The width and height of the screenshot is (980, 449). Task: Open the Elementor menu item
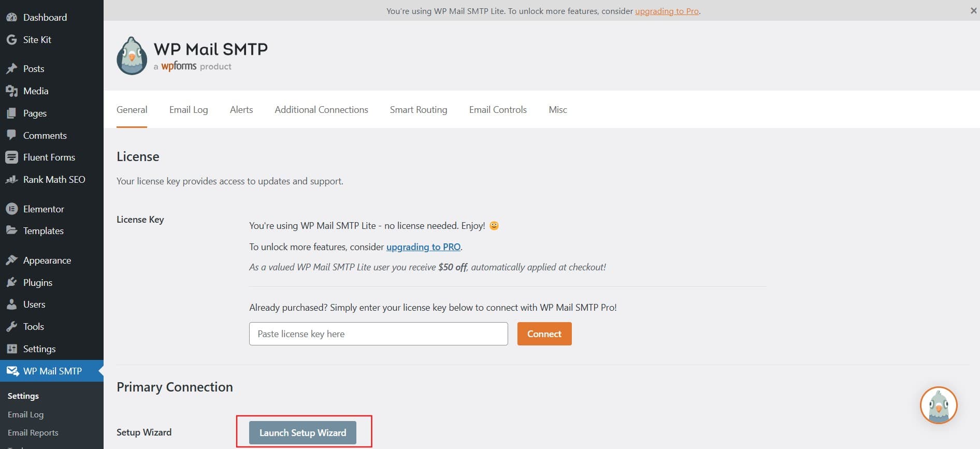[52, 209]
